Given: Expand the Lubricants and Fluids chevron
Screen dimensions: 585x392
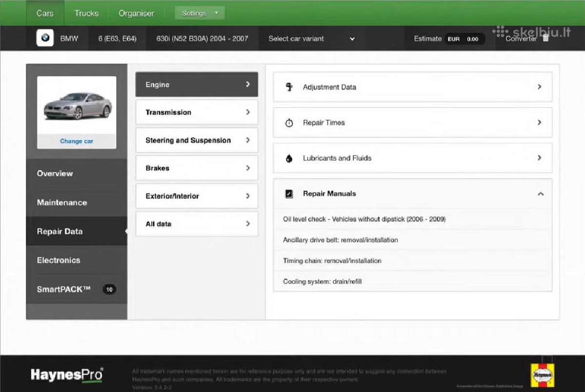Looking at the screenshot, I should coord(539,158).
